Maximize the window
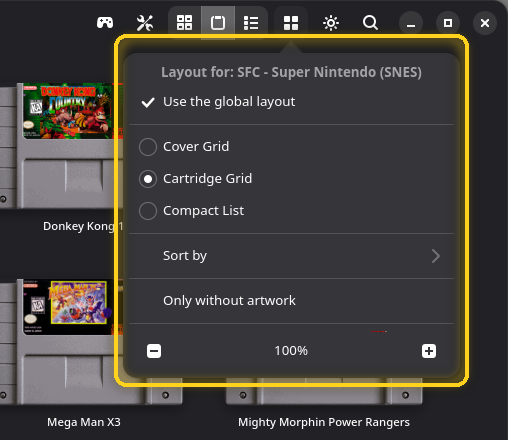 (448, 23)
